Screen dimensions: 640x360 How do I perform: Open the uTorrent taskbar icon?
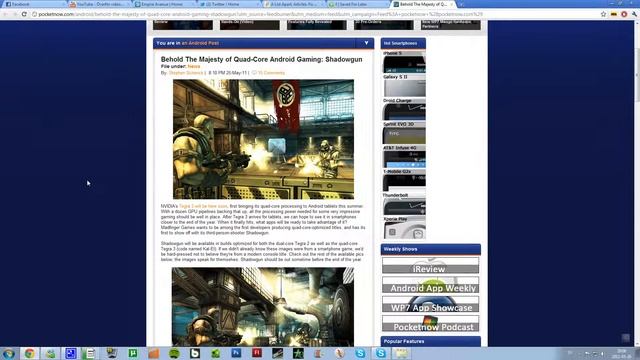pos(133,353)
